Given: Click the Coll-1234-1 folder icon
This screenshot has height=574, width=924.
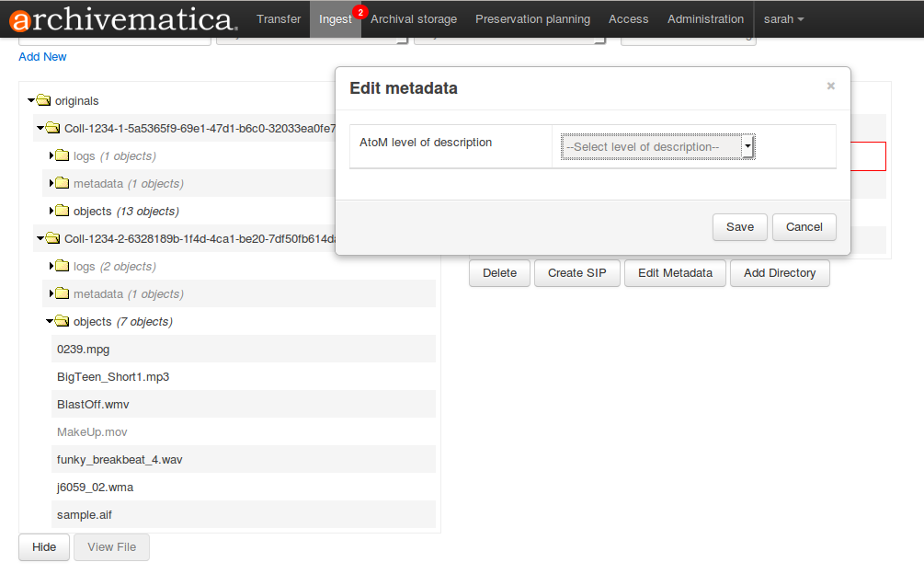Looking at the screenshot, I should pyautogui.click(x=52, y=128).
